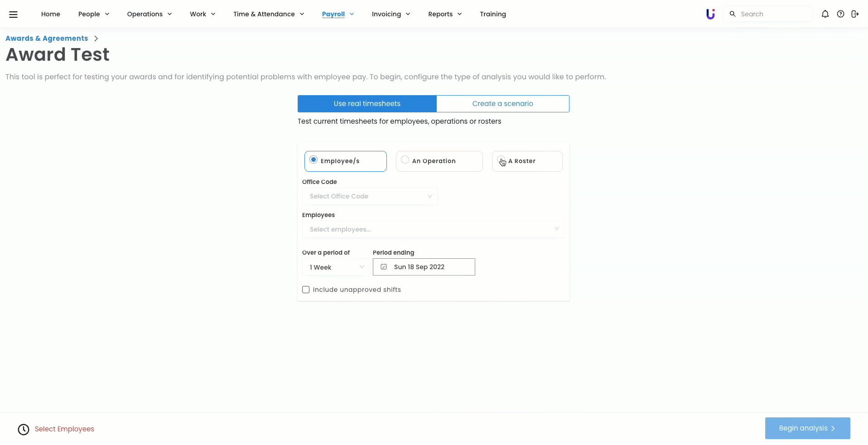Click the notifications bell icon
This screenshot has width=868, height=445.
pos(825,14)
